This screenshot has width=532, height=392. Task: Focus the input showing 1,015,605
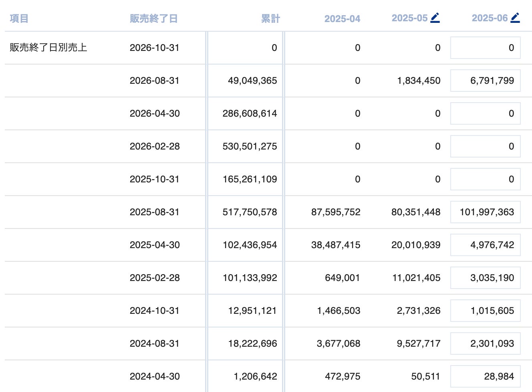click(485, 311)
